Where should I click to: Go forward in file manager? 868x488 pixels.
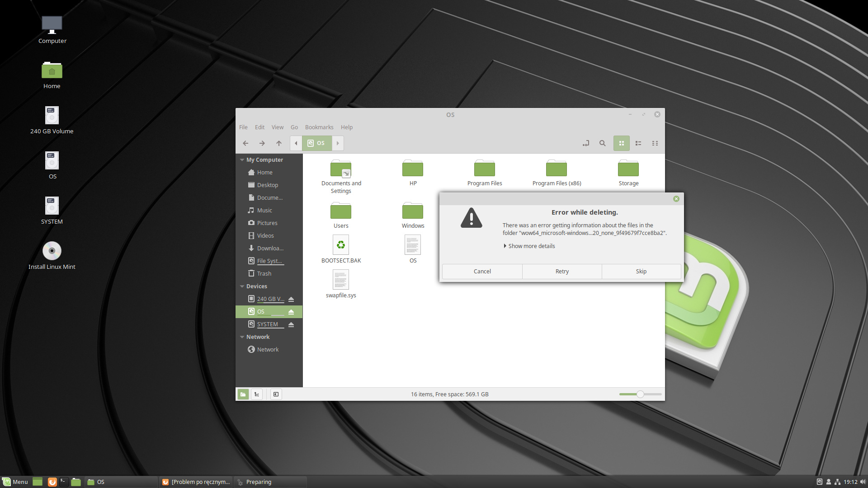pyautogui.click(x=262, y=143)
